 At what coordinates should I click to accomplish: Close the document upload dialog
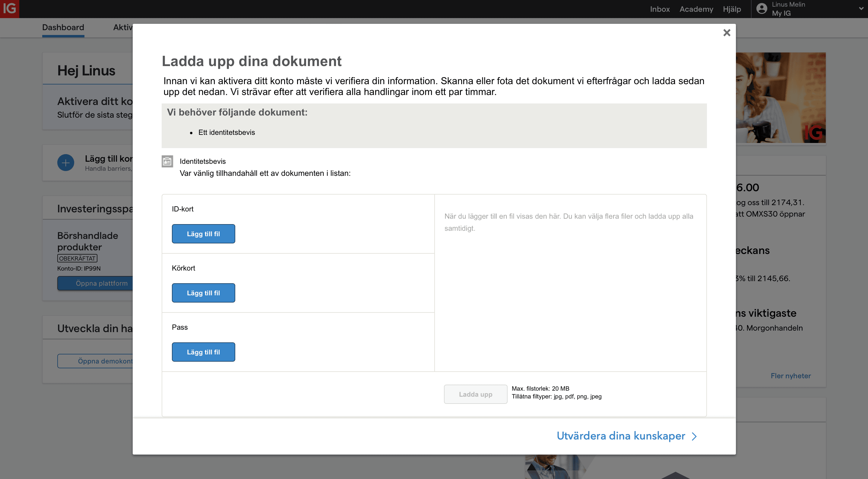tap(727, 33)
